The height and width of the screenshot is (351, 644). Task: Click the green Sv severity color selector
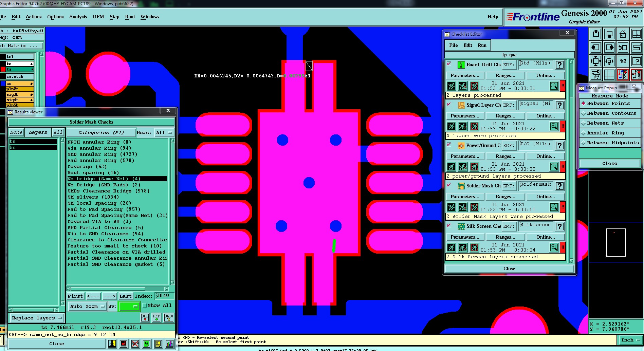click(129, 306)
